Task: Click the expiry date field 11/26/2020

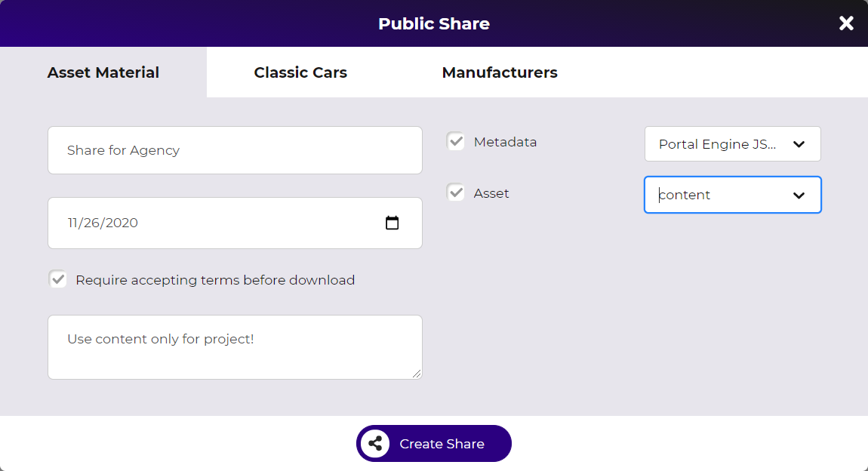Action: coord(235,223)
